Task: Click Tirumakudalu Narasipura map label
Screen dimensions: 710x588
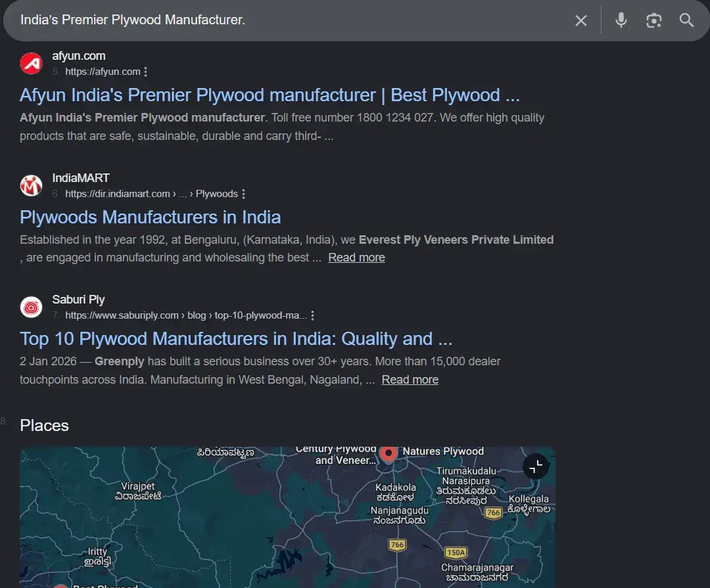Action: pos(466,486)
